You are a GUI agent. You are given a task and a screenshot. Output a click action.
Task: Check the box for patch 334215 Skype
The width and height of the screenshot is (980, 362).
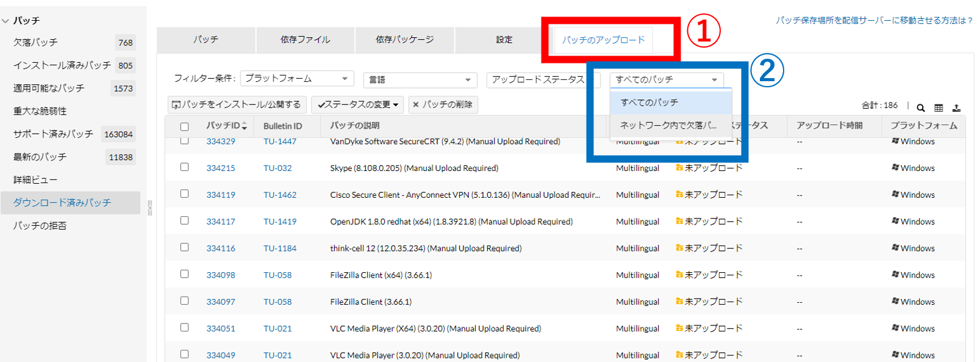(x=185, y=167)
